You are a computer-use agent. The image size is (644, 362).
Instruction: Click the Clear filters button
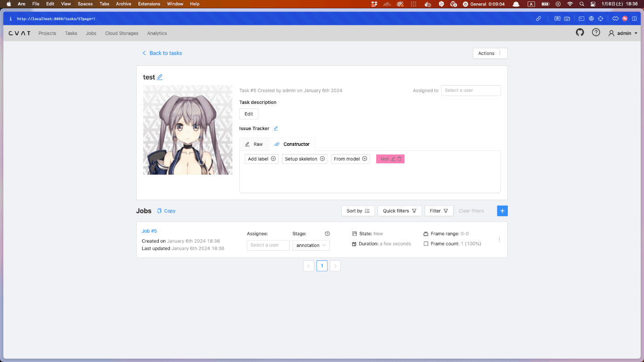(x=471, y=211)
